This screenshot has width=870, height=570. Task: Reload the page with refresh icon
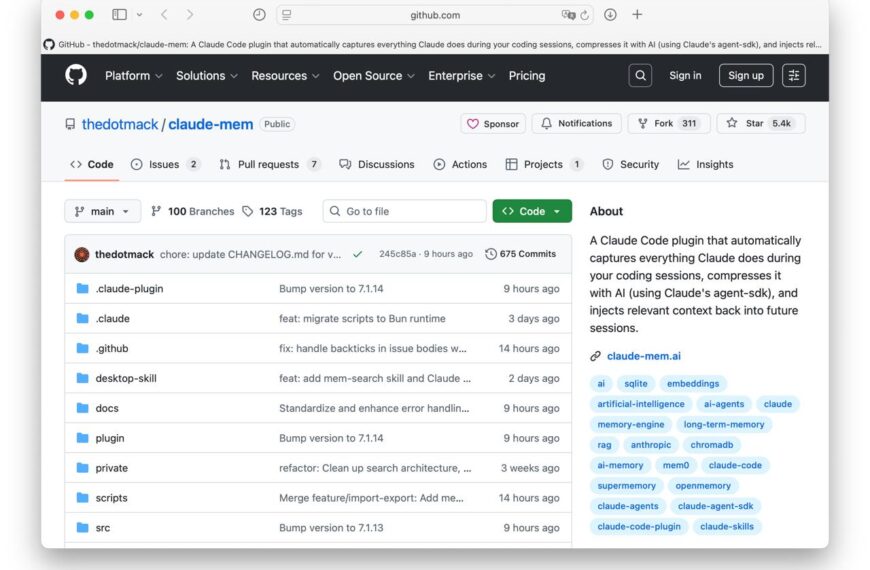coord(585,15)
